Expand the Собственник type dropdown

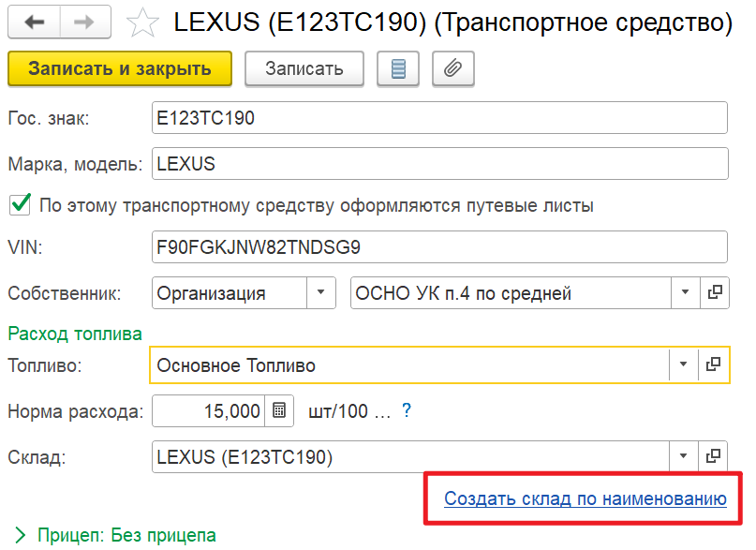[321, 293]
